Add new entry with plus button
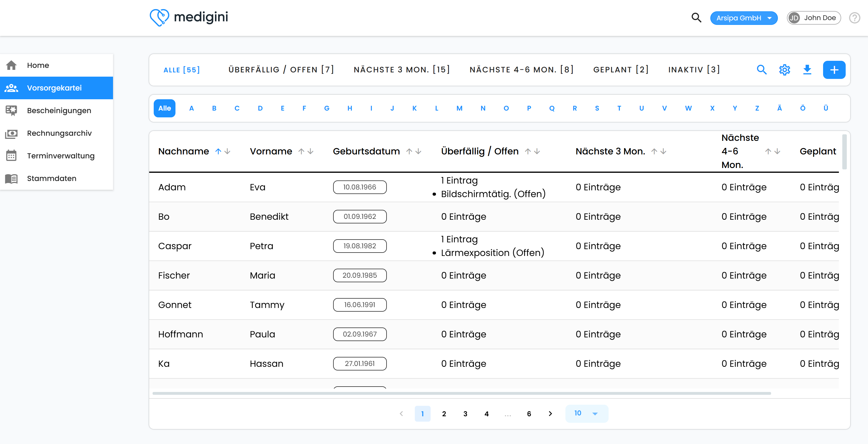Viewport: 868px width, 444px height. click(834, 70)
